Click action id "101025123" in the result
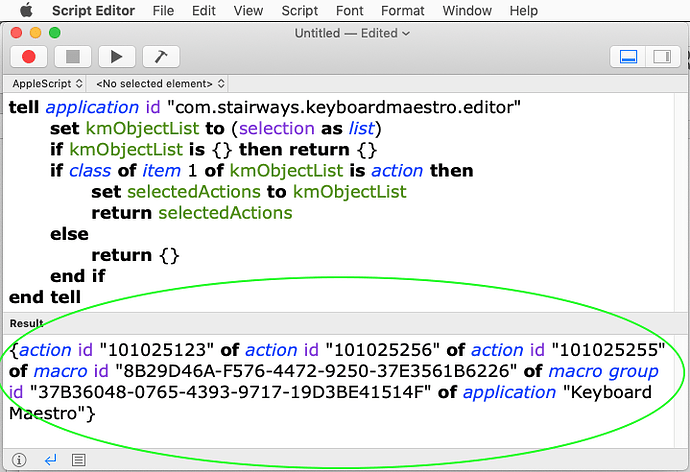 point(156,350)
